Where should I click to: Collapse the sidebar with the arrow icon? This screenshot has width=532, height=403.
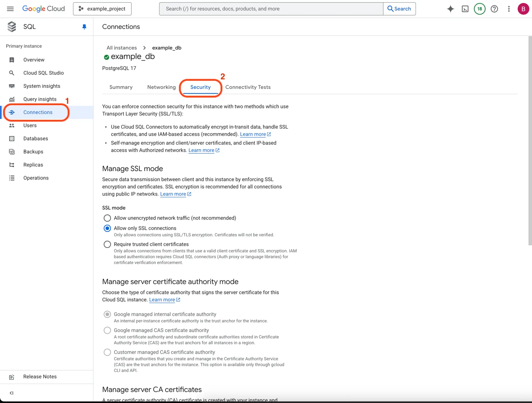point(11,393)
